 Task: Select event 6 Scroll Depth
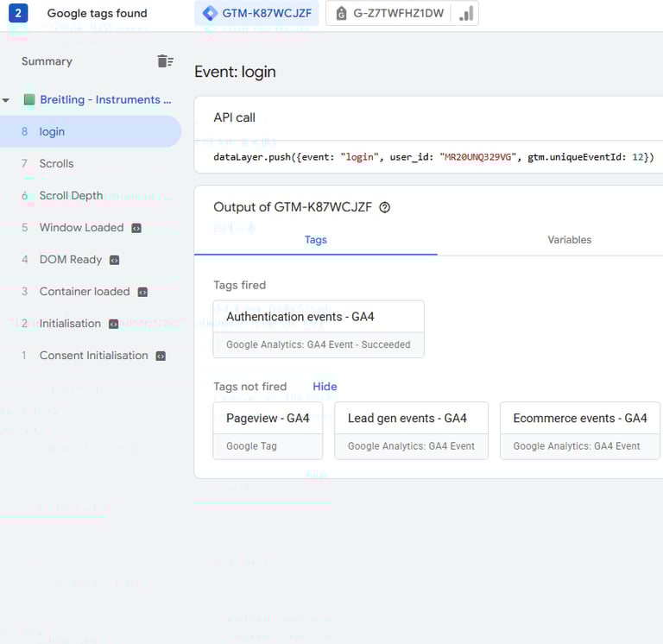tap(91, 196)
